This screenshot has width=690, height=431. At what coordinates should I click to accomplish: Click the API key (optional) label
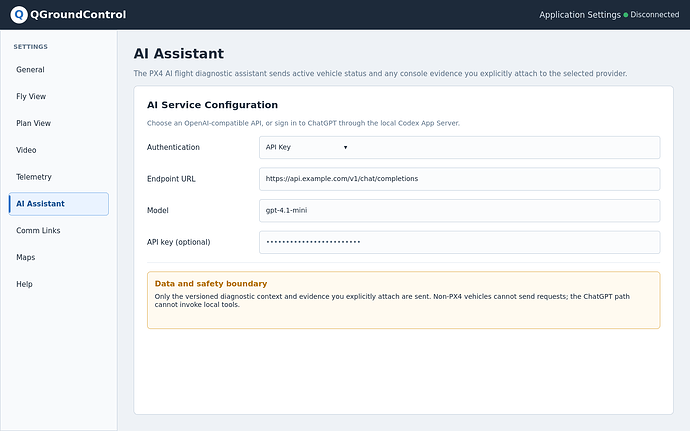(178, 242)
